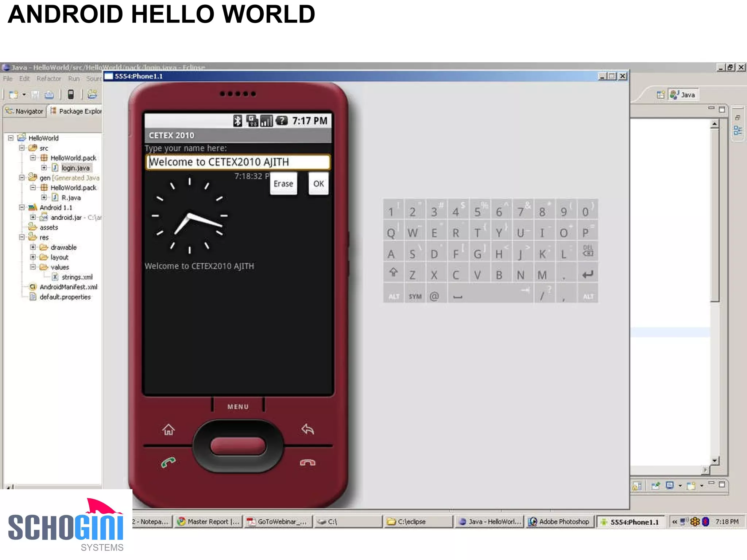Click the editor vertical scrollbar down arrow
The width and height of the screenshot is (747, 560).
coord(715,461)
